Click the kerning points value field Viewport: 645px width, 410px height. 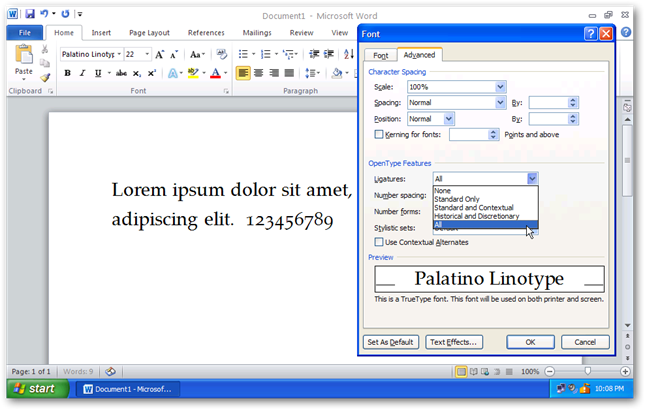point(469,134)
